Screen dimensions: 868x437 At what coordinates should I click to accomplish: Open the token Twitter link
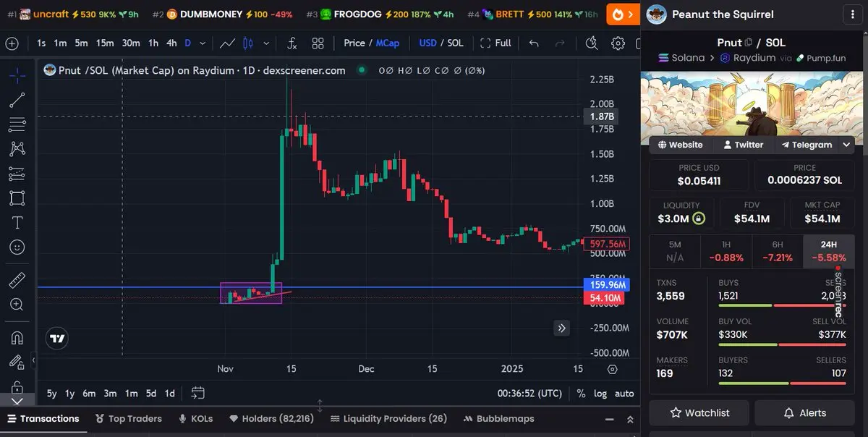[743, 145]
